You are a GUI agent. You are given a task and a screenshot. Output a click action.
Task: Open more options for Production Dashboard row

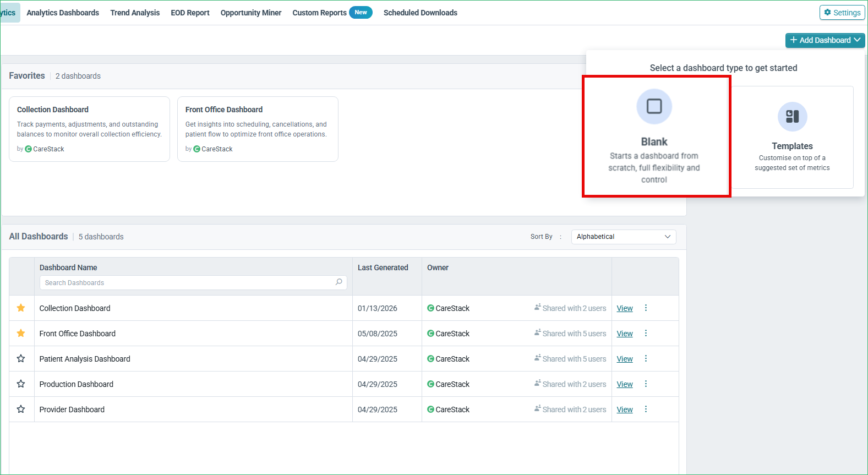point(646,384)
